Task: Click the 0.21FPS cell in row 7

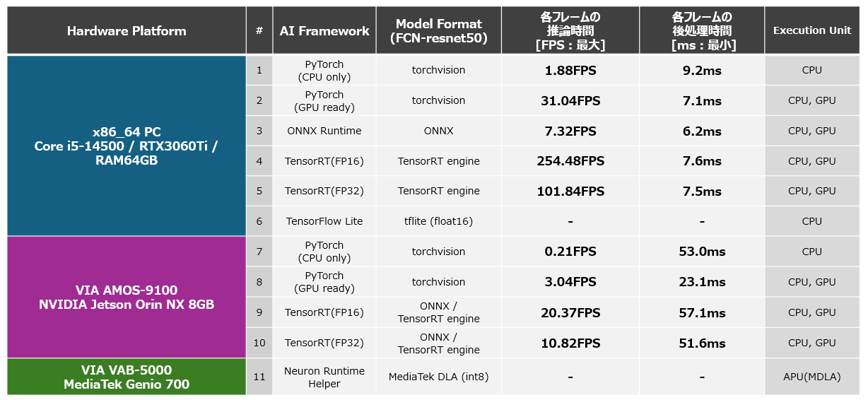Action: point(570,252)
